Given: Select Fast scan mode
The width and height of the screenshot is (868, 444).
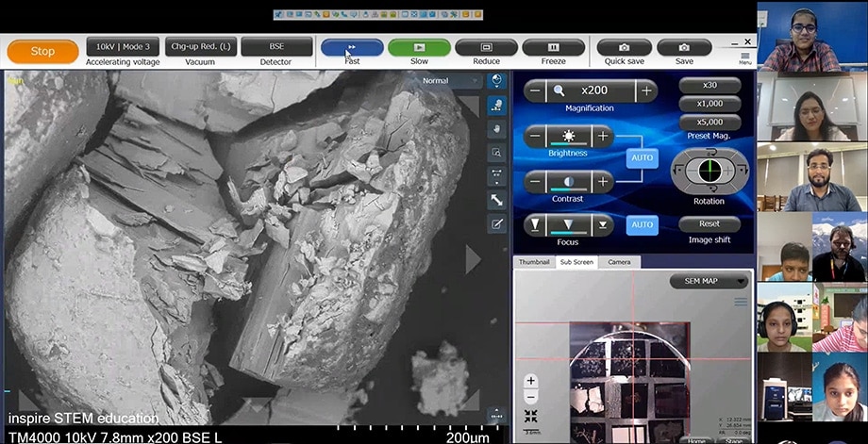Looking at the screenshot, I should click(352, 47).
